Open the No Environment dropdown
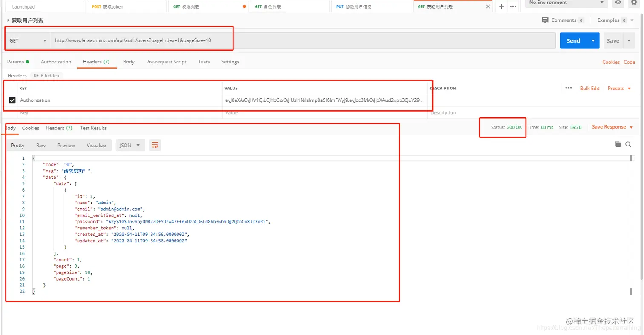 coord(566,3)
